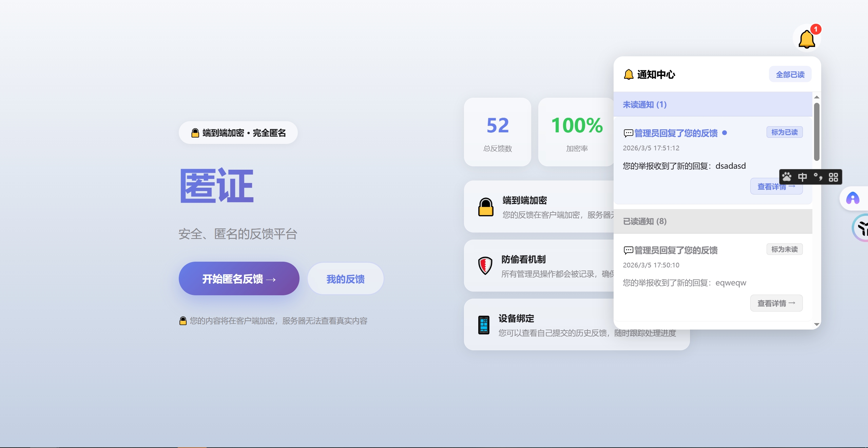Open the IME grid menu icon
The width and height of the screenshot is (868, 448).
pos(834,177)
